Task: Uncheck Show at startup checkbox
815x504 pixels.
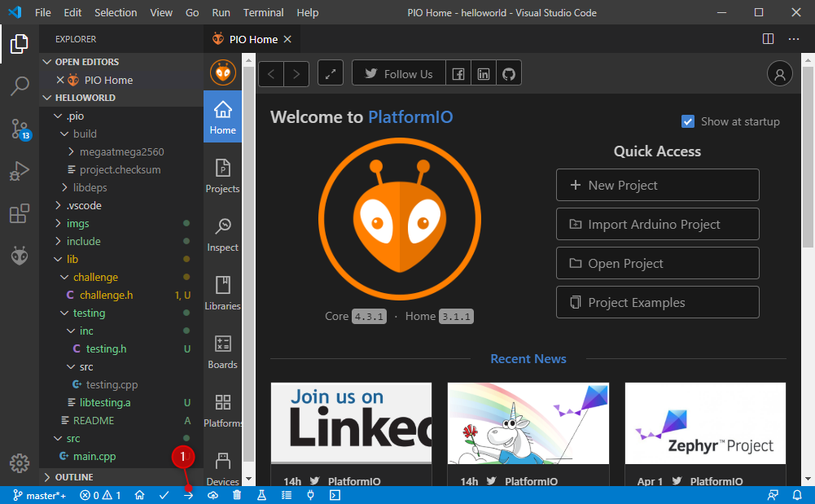Action: point(688,121)
